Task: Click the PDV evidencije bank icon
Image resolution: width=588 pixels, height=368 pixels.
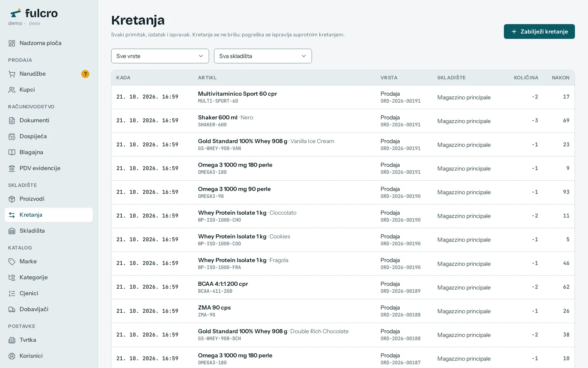Action: tap(12, 168)
